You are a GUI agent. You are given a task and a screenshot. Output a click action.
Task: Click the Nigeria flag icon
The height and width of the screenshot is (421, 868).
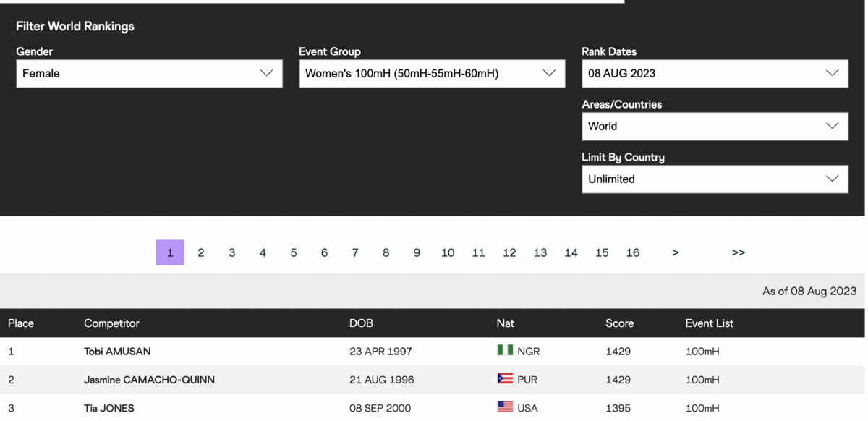coord(505,350)
